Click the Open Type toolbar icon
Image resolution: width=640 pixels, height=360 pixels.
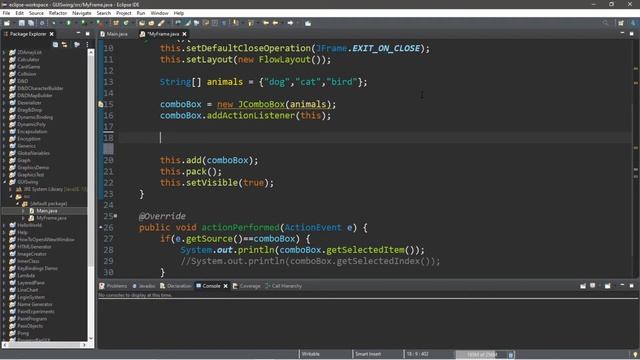click(x=142, y=23)
